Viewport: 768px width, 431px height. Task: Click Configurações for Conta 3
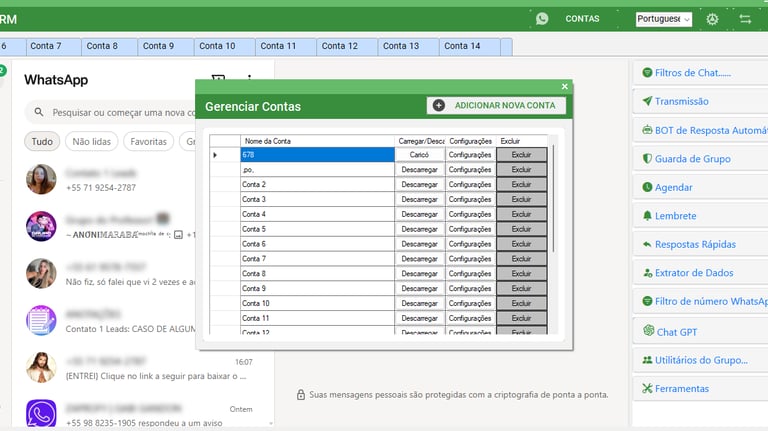coord(470,199)
